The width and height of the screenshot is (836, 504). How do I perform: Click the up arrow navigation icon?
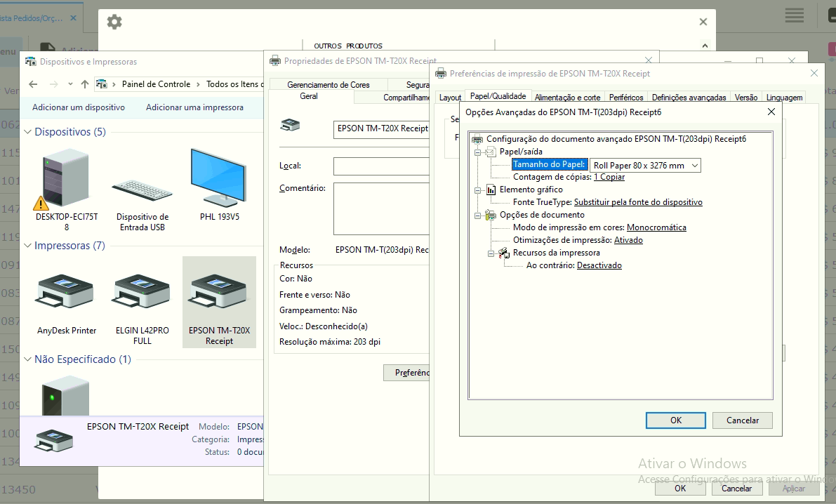click(85, 84)
